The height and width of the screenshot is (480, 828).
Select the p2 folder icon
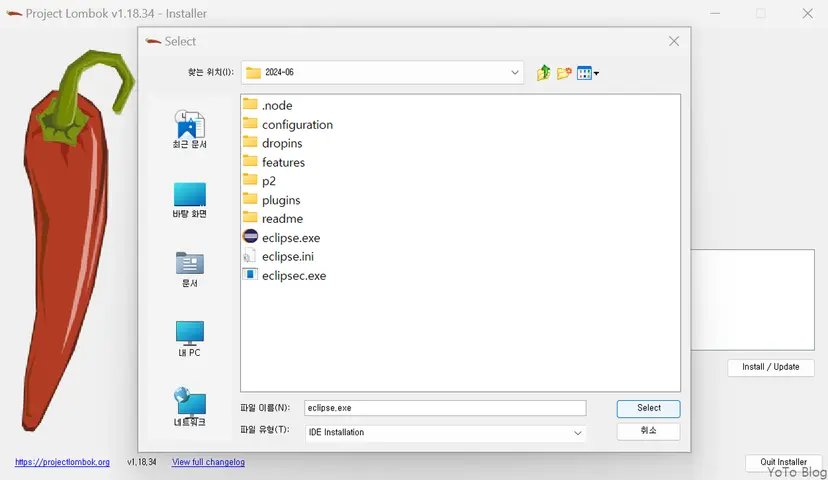[250, 180]
